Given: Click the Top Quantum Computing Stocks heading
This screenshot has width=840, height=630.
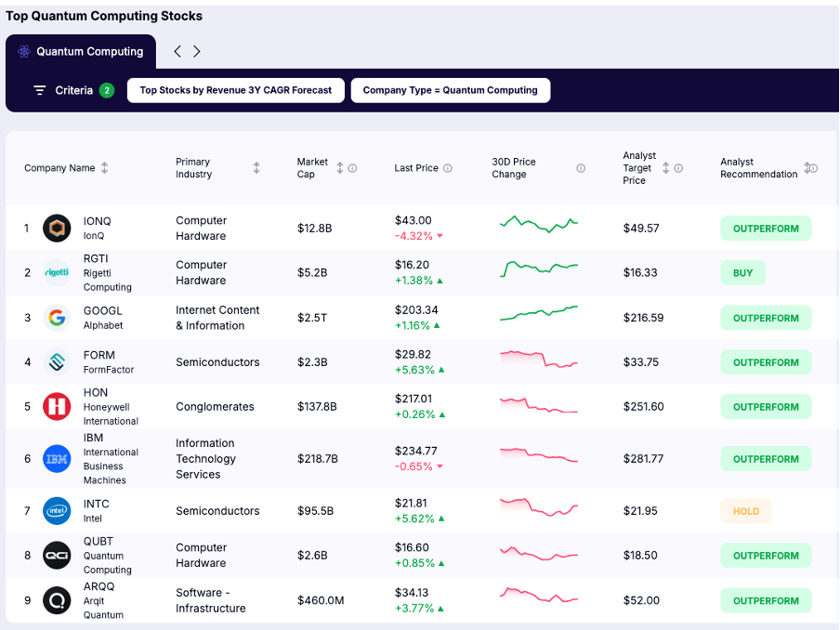Looking at the screenshot, I should pos(104,16).
